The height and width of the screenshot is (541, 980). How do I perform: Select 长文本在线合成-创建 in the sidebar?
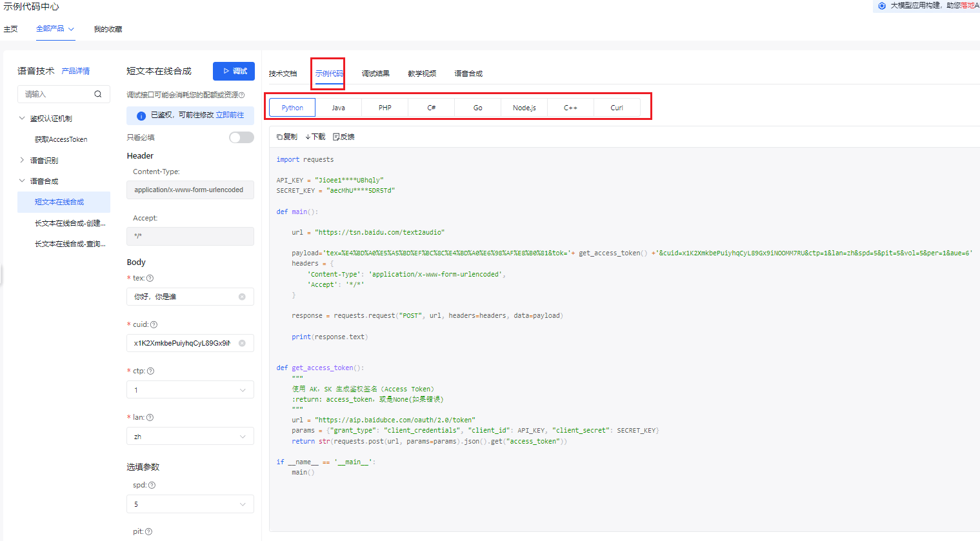(x=70, y=223)
